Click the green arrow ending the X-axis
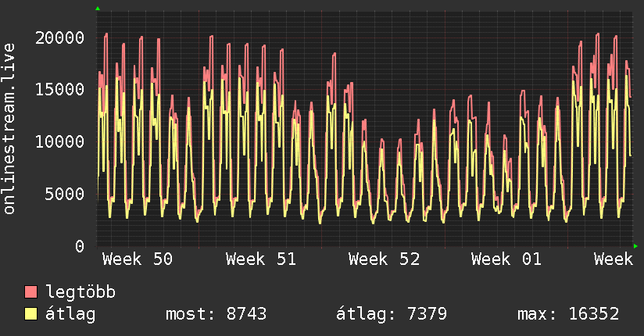Image resolution: width=644 pixels, height=336 pixels. pyautogui.click(x=636, y=246)
